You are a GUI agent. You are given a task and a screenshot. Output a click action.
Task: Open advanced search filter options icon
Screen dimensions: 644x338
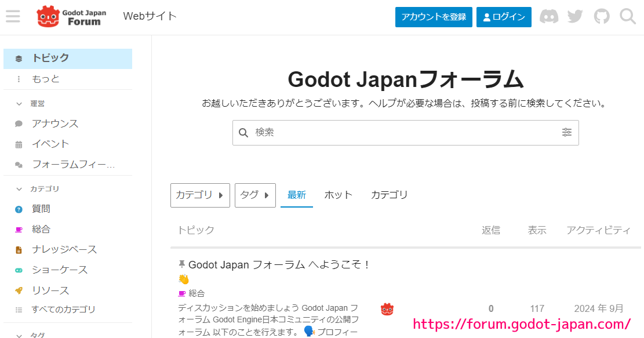[567, 132]
